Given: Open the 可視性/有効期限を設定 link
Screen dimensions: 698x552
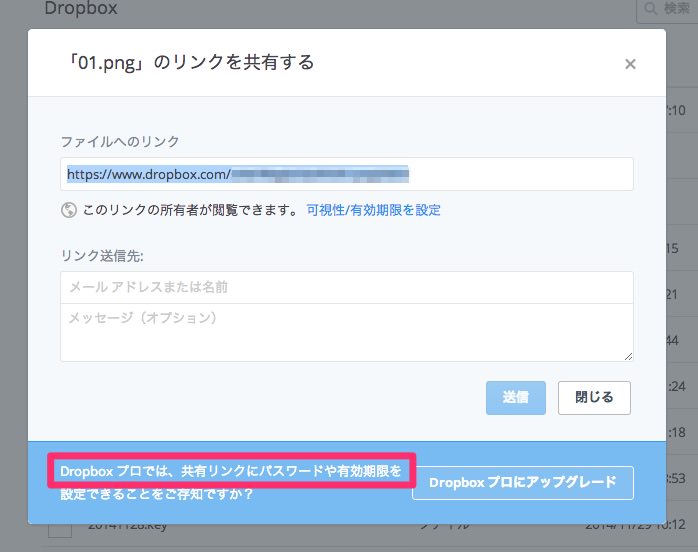Looking at the screenshot, I should 373,210.
